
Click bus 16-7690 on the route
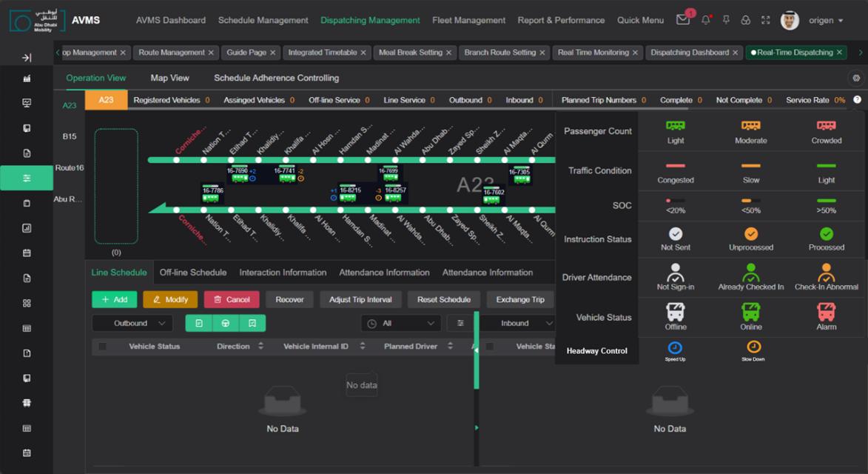click(238, 175)
